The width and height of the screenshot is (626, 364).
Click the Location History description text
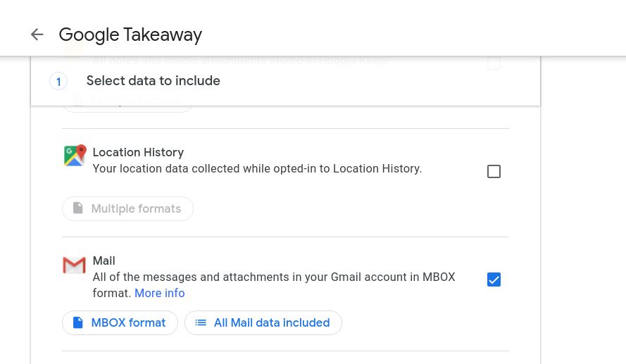257,169
